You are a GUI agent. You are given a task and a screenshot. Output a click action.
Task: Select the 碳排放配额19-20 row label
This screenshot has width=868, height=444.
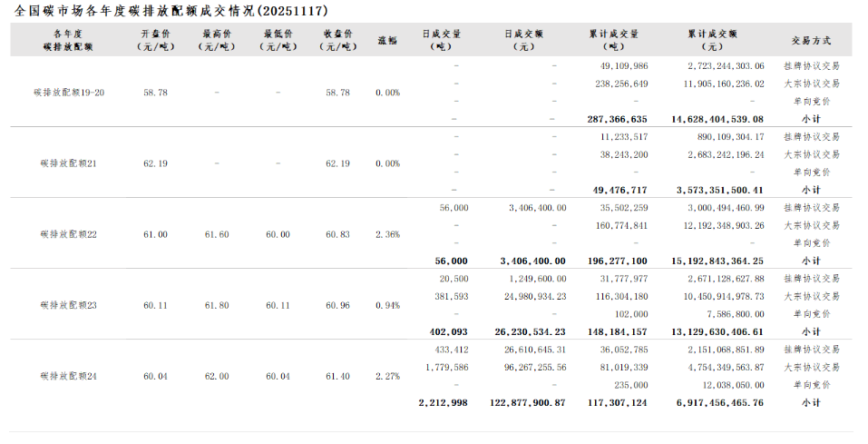tap(68, 93)
